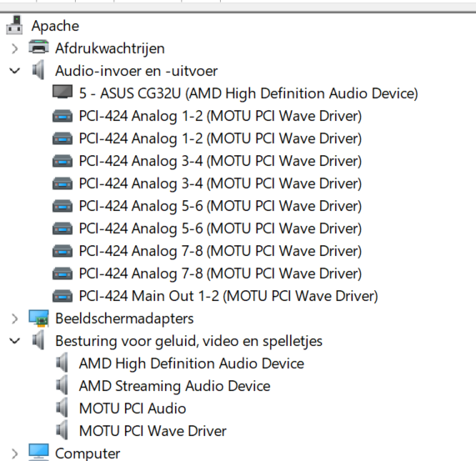Click the display adapter icon beside Beeldschermadapters
Viewport: 476px width, 461px height.
pos(38,318)
